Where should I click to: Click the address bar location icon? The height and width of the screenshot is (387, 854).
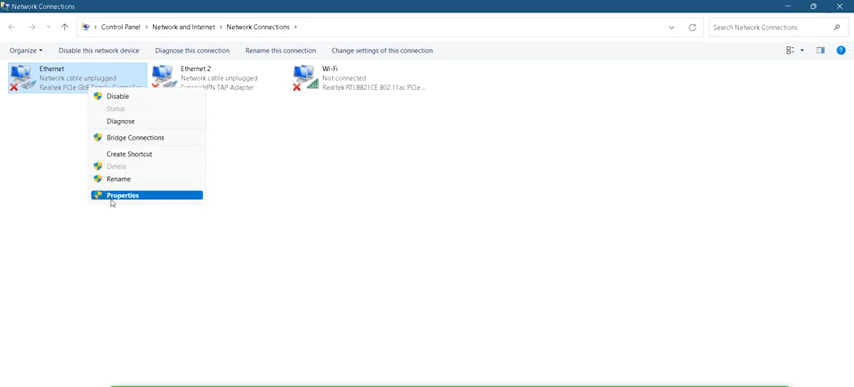point(86,27)
